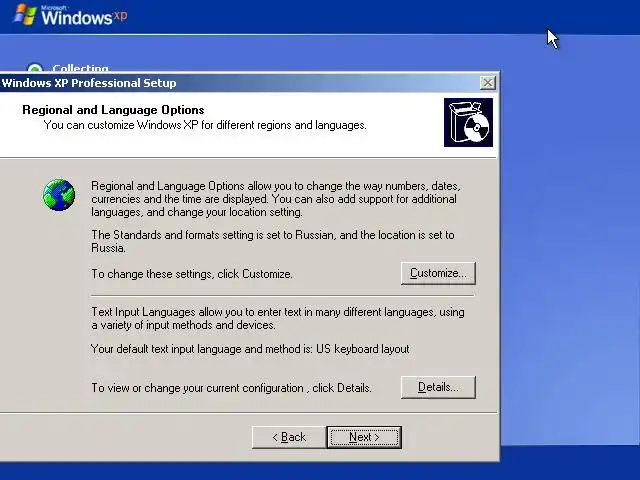Close the Windows XP Professional Setup dialog
Viewport: 640px width, 480px height.
tap(488, 83)
